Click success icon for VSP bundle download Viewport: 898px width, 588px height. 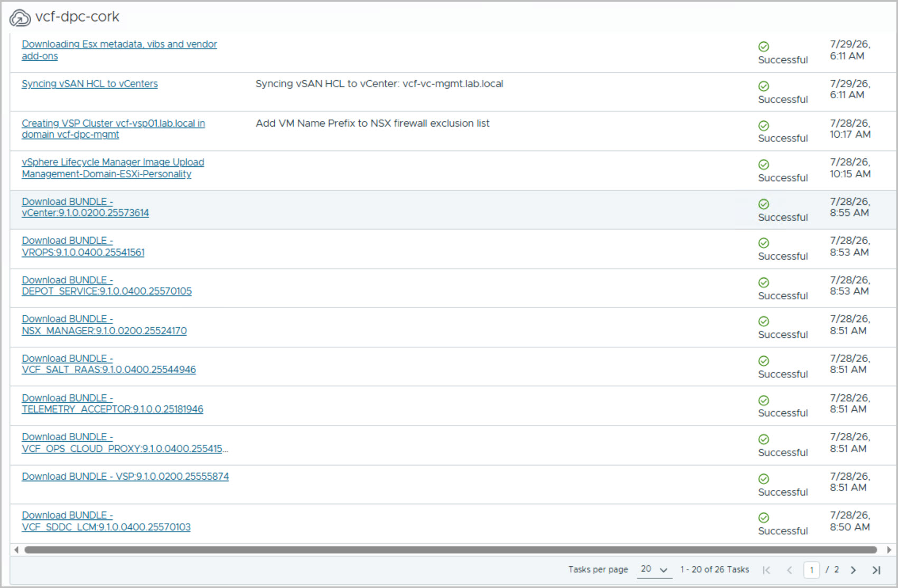click(763, 479)
